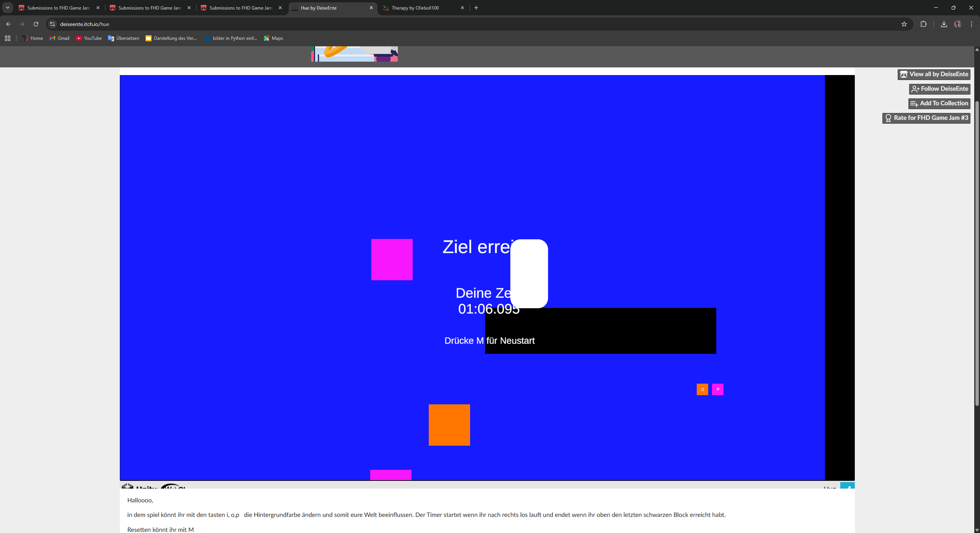The image size is (980, 533).
Task: Click Add To Collection button
Action: click(x=939, y=103)
